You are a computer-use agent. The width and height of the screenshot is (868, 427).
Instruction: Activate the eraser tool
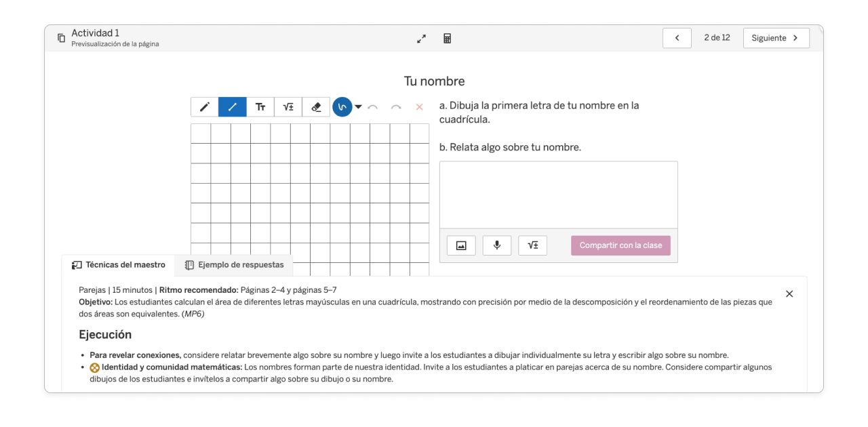pyautogui.click(x=316, y=107)
